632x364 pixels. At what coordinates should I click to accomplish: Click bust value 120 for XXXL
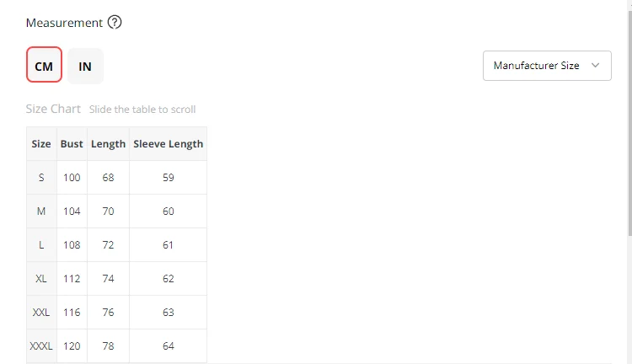(72, 346)
